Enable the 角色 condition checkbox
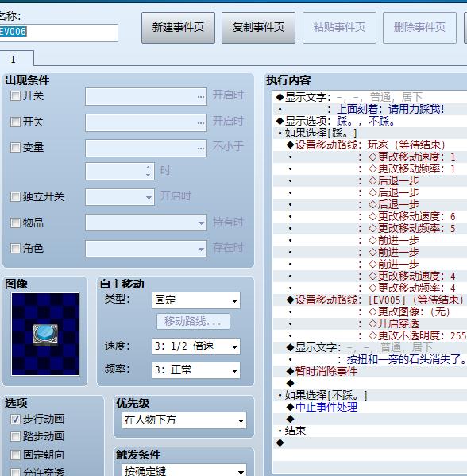The height and width of the screenshot is (476, 467). 15,248
